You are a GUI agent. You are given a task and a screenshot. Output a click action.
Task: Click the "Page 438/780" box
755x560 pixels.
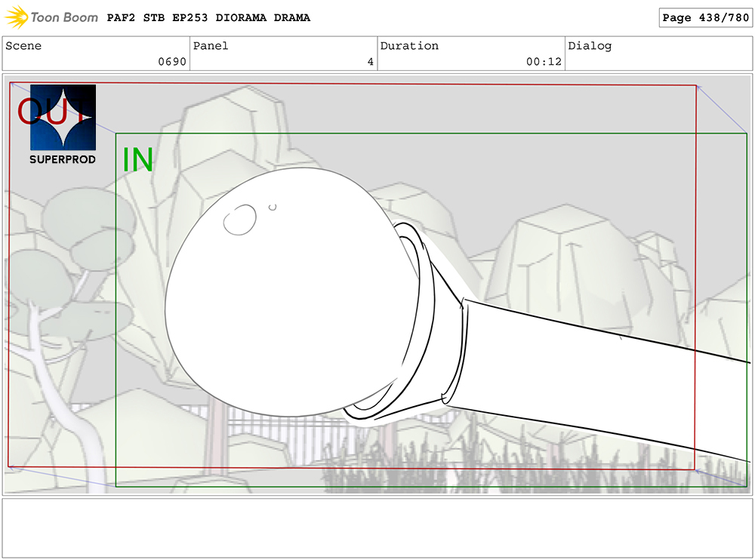(x=705, y=18)
